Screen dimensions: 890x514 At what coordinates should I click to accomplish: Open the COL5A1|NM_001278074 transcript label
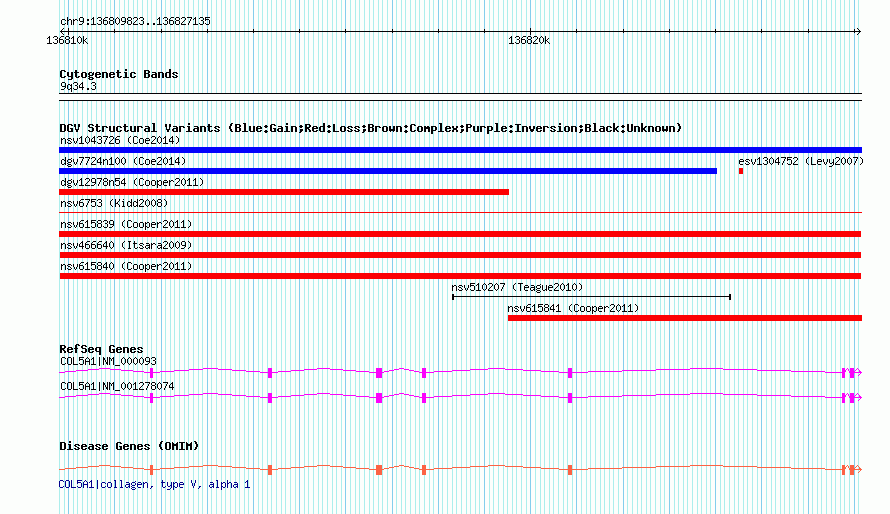tap(117, 386)
